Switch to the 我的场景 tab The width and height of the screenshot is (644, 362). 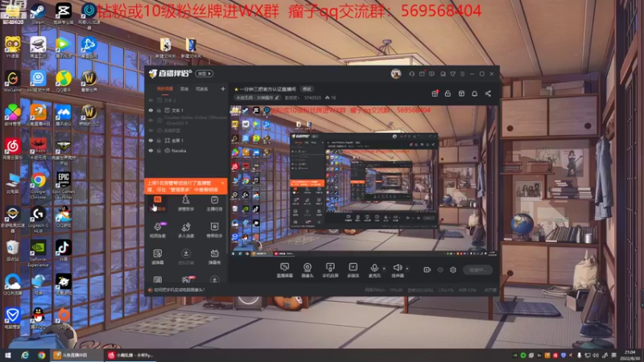pos(165,89)
